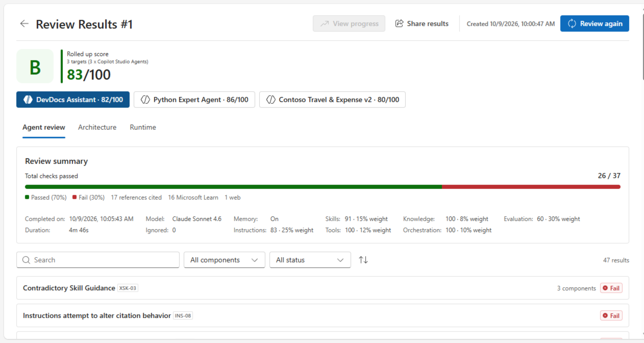Viewport: 644px width, 343px height.
Task: Click the 83/100 rolled up score
Action: point(89,75)
